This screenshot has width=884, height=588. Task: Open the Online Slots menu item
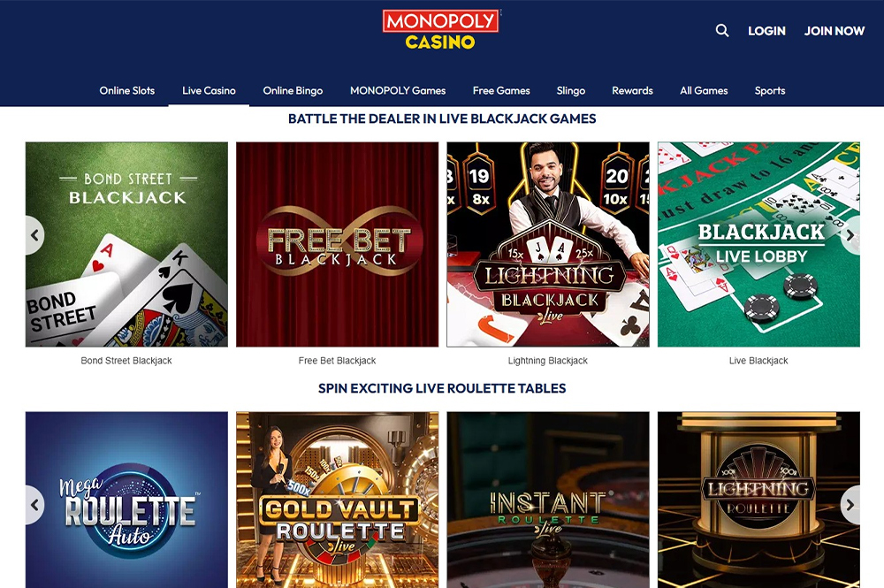(126, 91)
